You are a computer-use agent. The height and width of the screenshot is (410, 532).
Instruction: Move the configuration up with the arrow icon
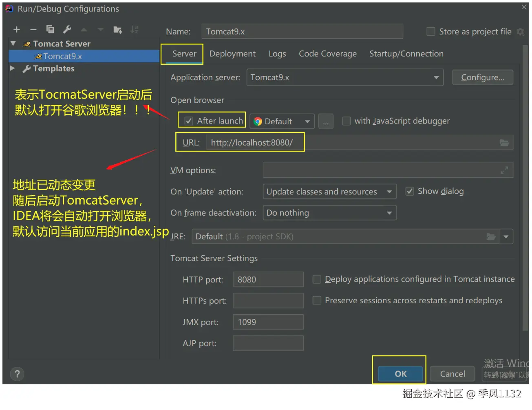pos(84,29)
